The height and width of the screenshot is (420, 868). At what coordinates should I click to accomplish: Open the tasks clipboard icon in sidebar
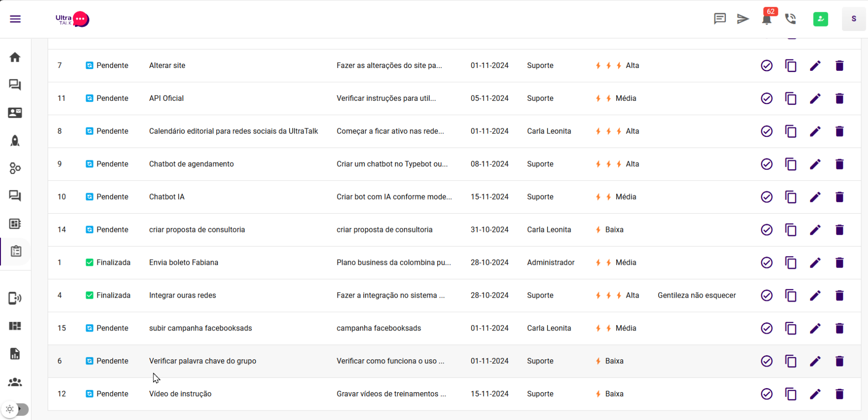point(16,251)
